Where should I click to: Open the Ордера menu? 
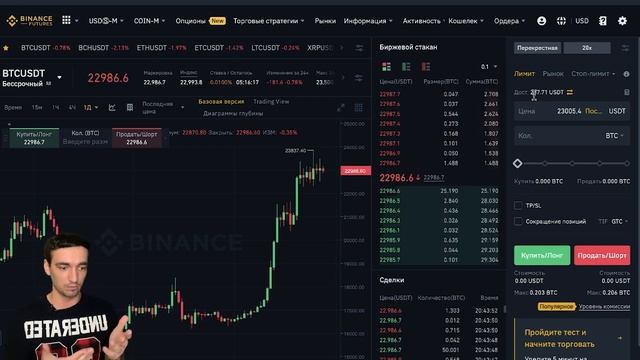coord(509,21)
